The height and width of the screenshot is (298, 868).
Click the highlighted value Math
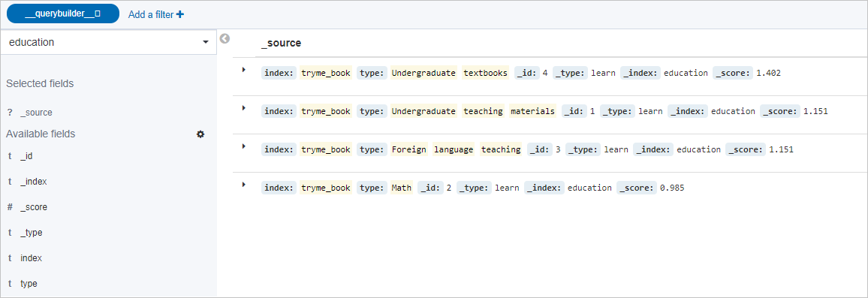click(402, 188)
